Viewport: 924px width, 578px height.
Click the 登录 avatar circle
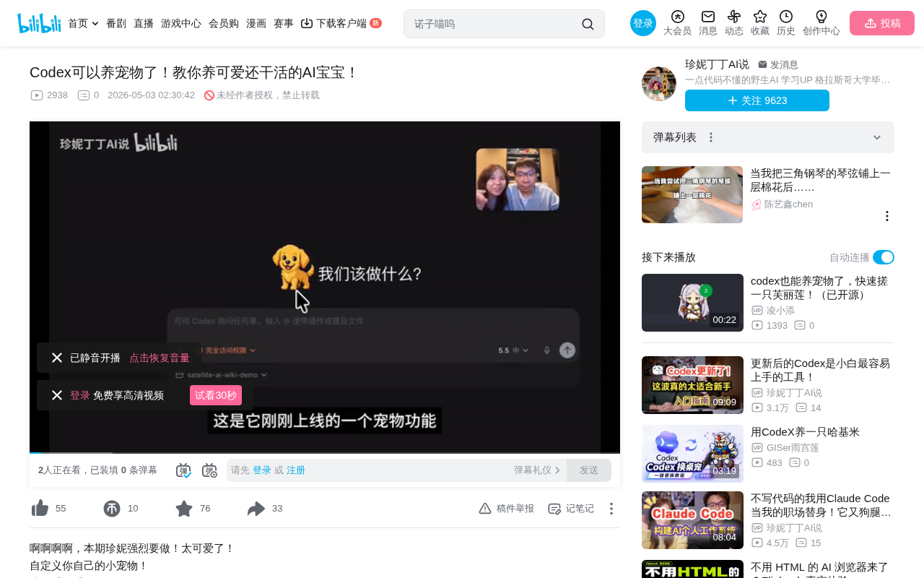point(643,23)
